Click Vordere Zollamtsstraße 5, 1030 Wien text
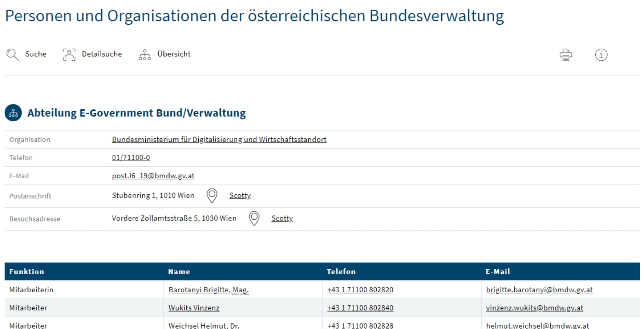This screenshot has width=644, height=329. pos(174,218)
